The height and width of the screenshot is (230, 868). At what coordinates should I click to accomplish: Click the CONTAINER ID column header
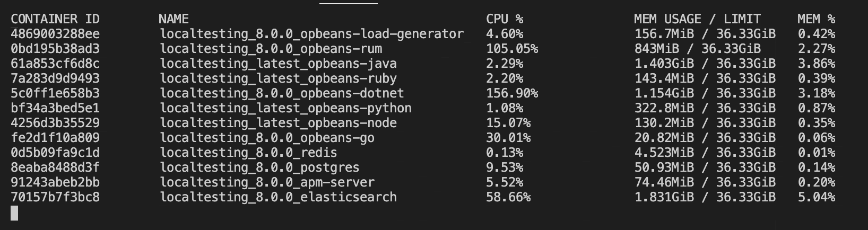click(55, 19)
